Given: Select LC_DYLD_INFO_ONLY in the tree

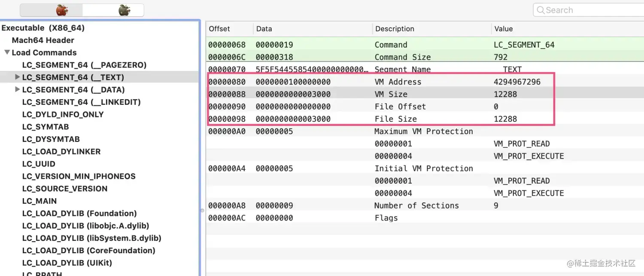Looking at the screenshot, I should point(63,114).
